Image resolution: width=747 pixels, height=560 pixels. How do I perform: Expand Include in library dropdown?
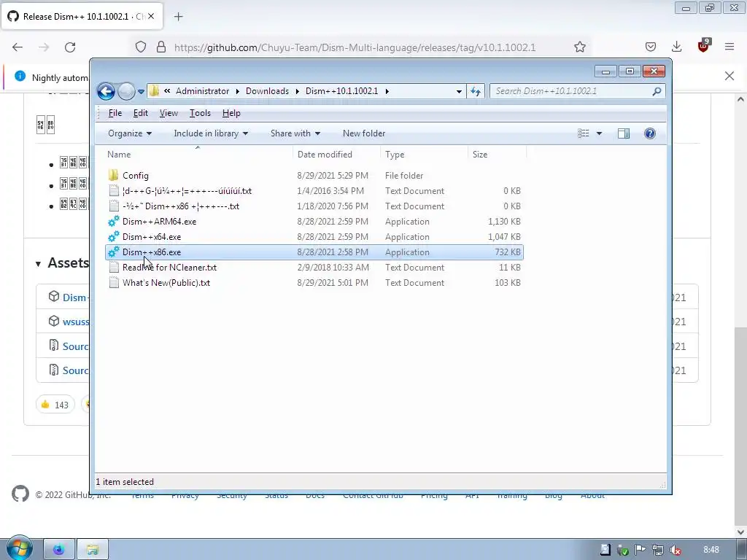[211, 133]
